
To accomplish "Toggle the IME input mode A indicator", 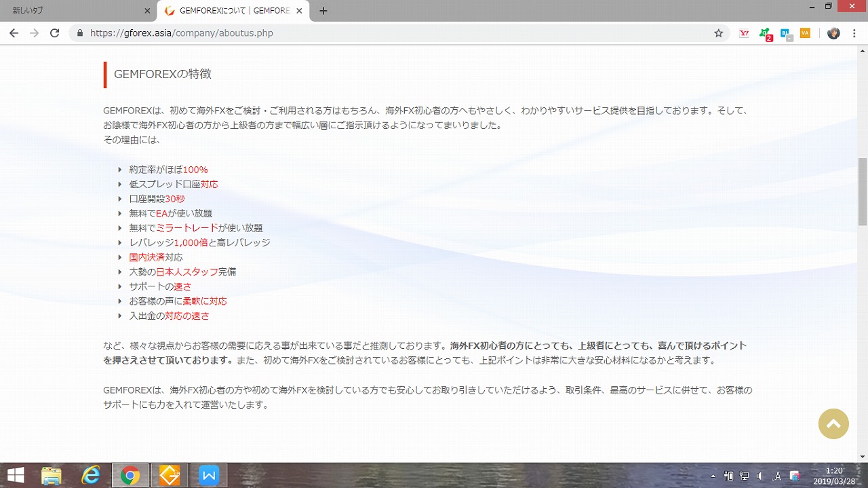I will [777, 476].
